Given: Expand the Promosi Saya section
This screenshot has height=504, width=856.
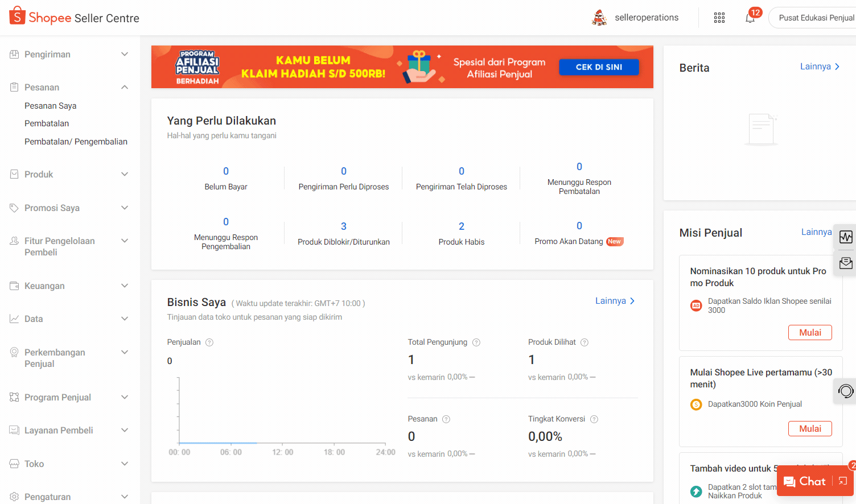Looking at the screenshot, I should 70,208.
